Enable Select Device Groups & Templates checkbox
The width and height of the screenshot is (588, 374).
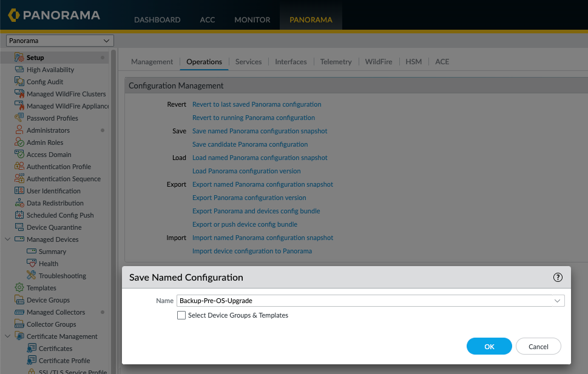tap(181, 315)
